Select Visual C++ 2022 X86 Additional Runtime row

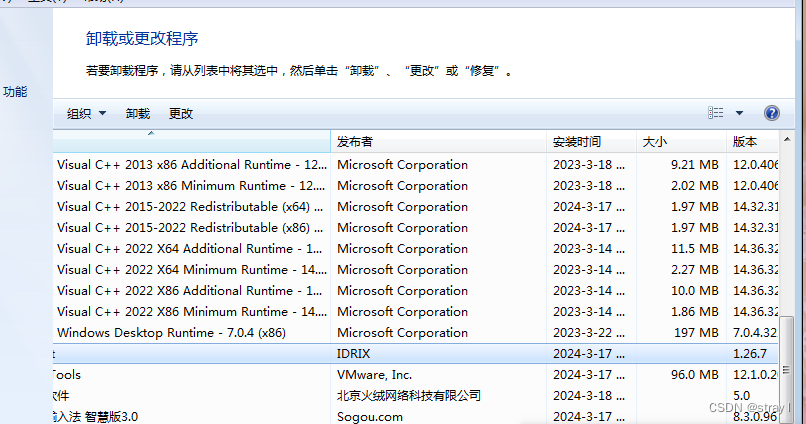(416, 291)
